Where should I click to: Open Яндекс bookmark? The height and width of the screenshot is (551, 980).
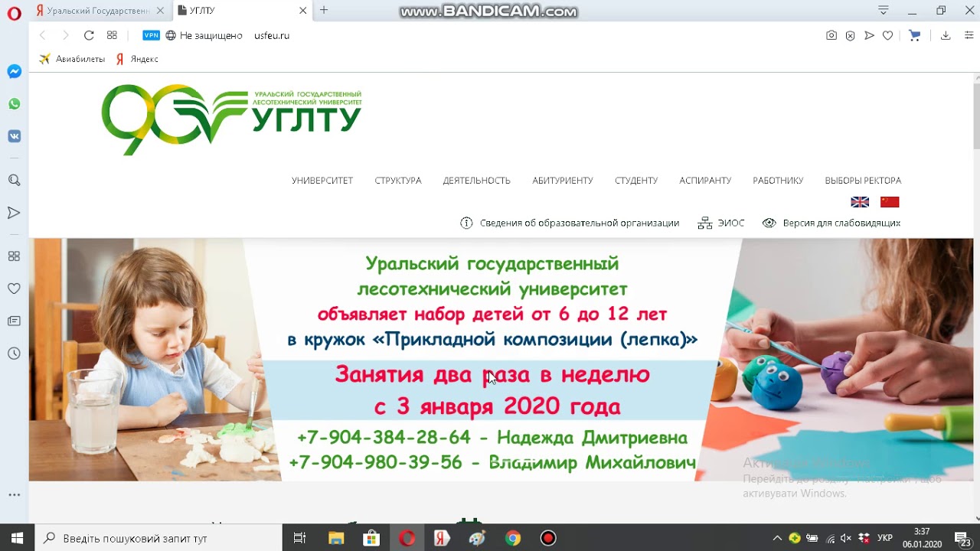(x=137, y=59)
